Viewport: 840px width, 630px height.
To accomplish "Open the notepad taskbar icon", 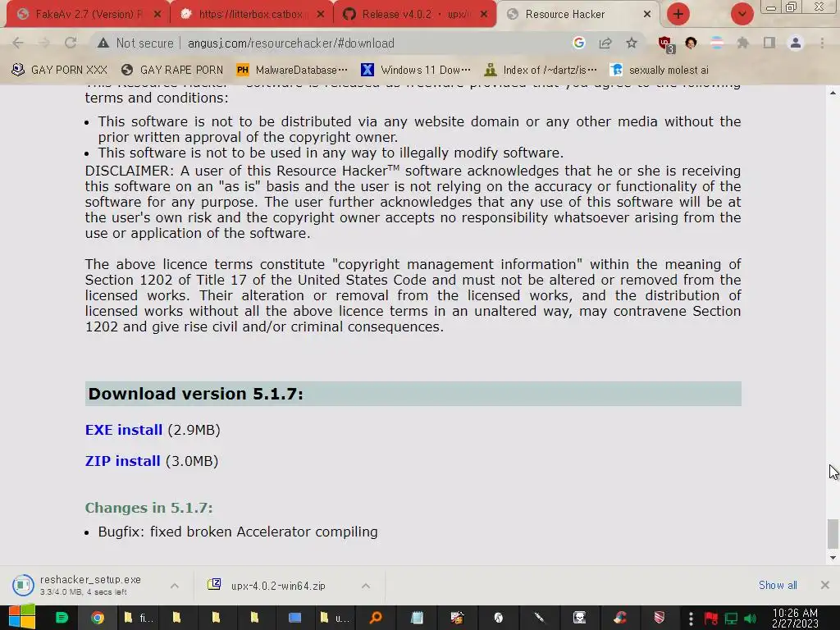I will click(417, 618).
